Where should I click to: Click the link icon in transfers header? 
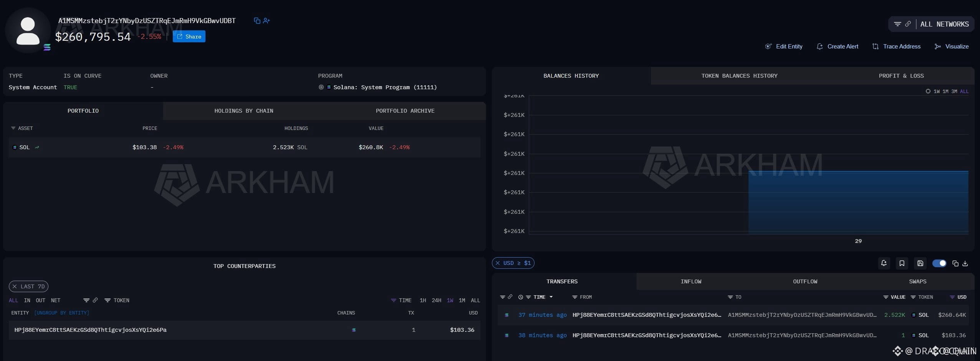pyautogui.click(x=510, y=297)
